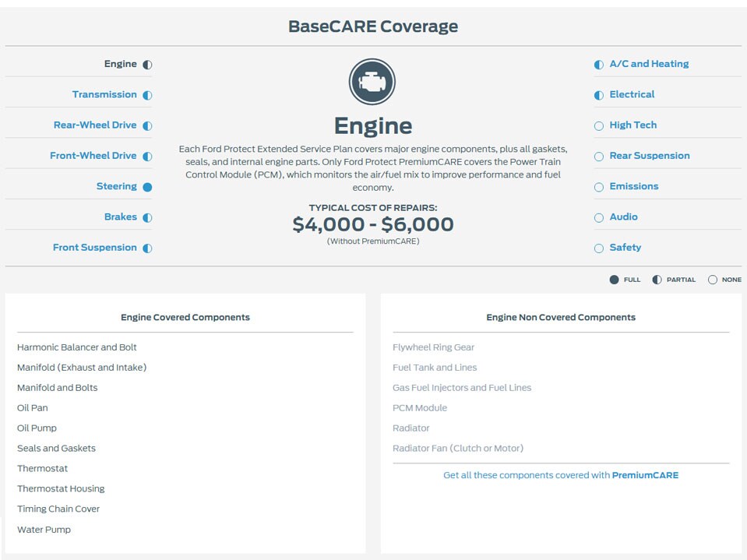
Task: Open the Front Suspension category
Action: (95, 248)
